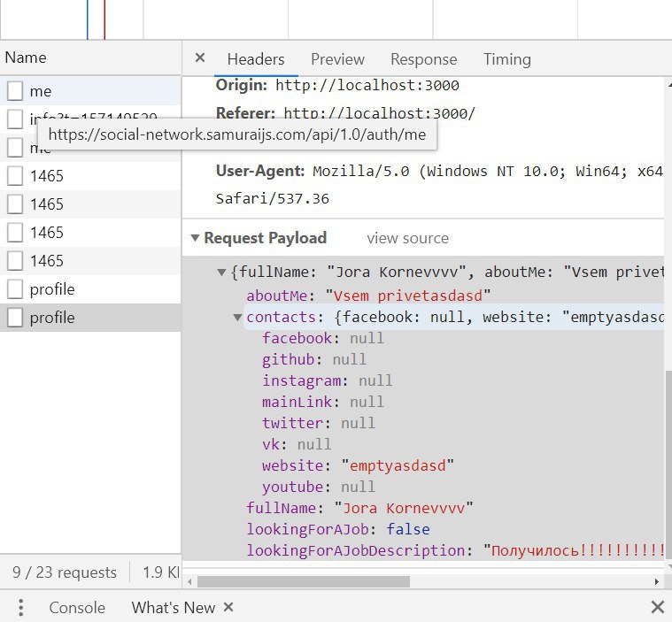672x622 pixels.
Task: Open the Response tab
Action: (x=423, y=59)
